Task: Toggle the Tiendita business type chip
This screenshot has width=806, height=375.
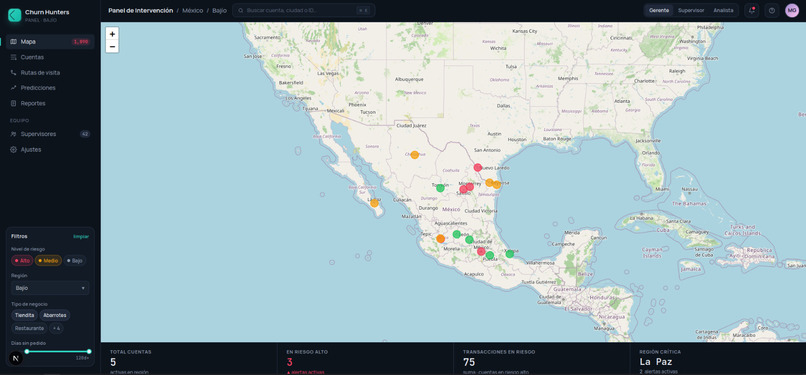Action: pos(25,315)
